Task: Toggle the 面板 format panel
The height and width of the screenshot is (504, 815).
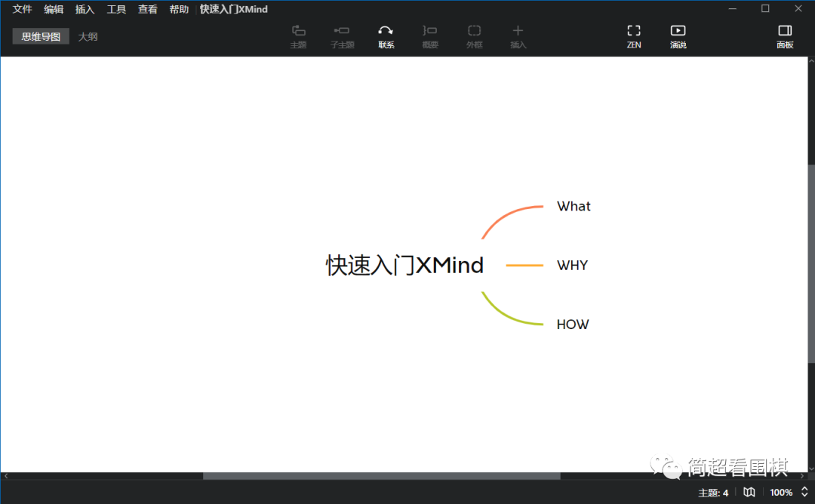Action: [784, 36]
